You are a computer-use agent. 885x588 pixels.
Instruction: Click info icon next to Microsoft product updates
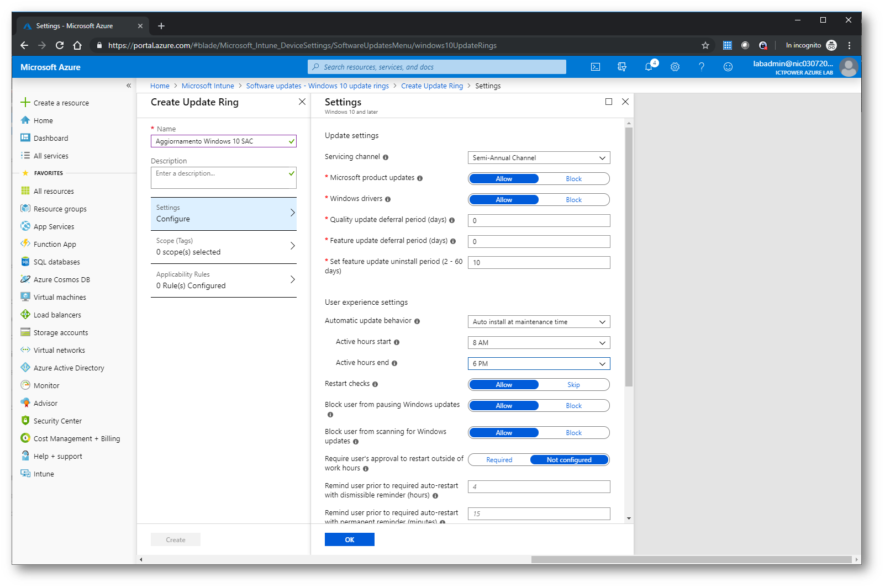420,178
